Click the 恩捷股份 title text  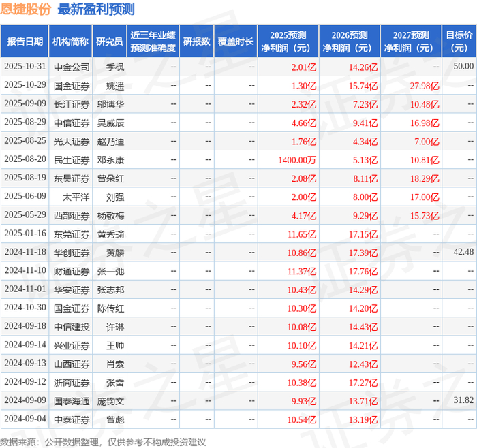coord(26,10)
